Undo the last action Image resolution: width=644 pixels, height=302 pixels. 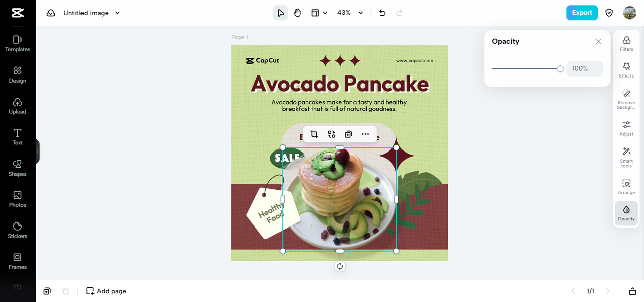point(382,13)
